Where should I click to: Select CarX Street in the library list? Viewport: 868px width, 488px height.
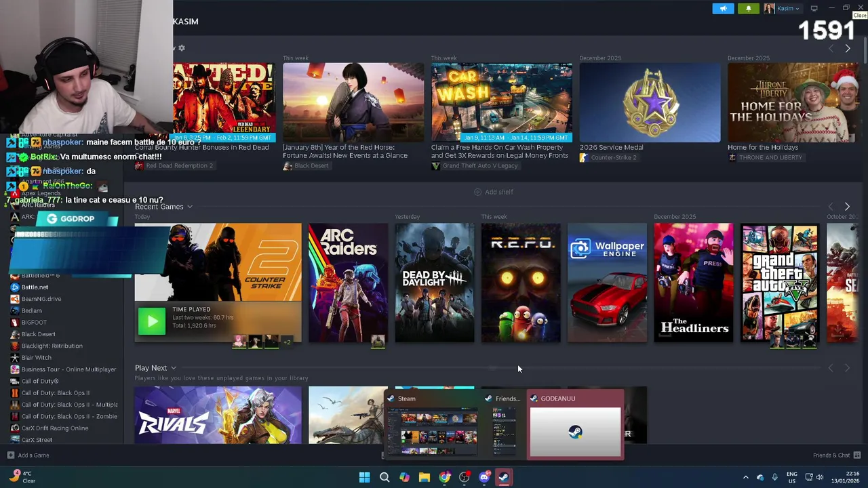coord(37,440)
